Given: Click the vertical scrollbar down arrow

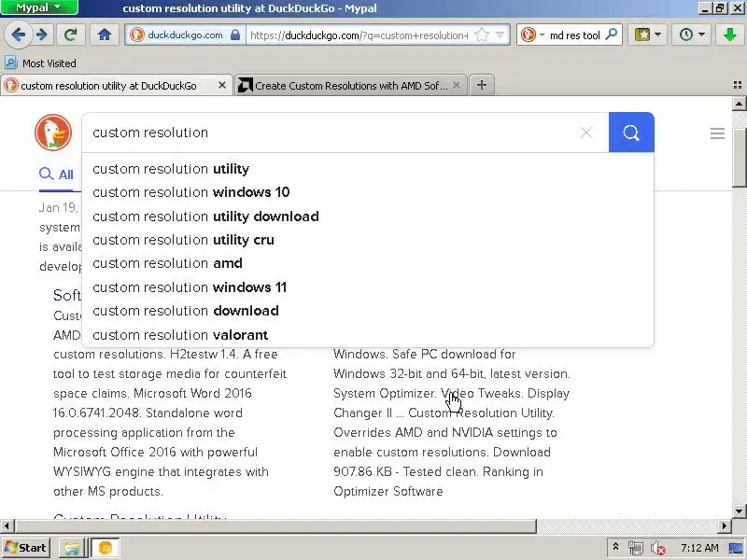Looking at the screenshot, I should click(739, 511).
